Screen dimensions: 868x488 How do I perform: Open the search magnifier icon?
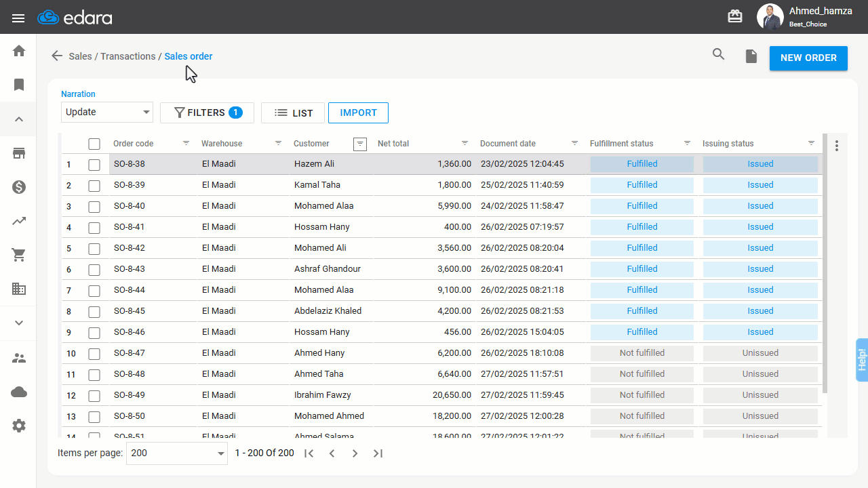718,54
